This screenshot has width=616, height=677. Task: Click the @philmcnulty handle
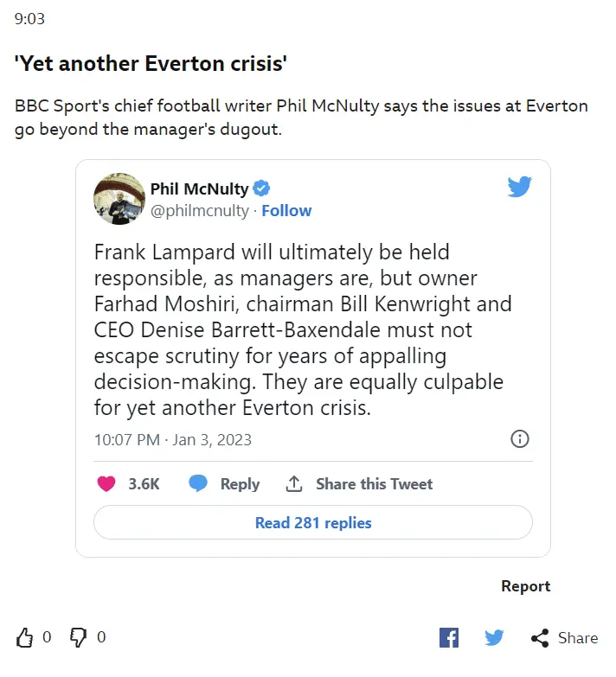(199, 211)
